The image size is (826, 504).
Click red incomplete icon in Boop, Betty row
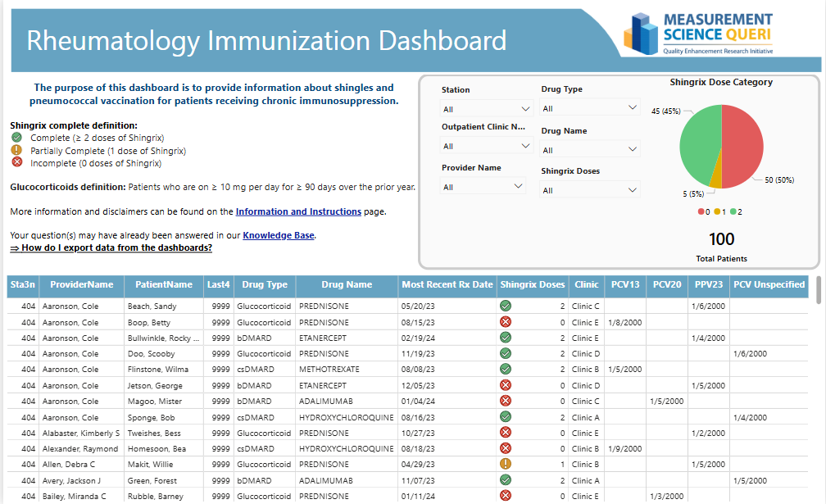[506, 322]
